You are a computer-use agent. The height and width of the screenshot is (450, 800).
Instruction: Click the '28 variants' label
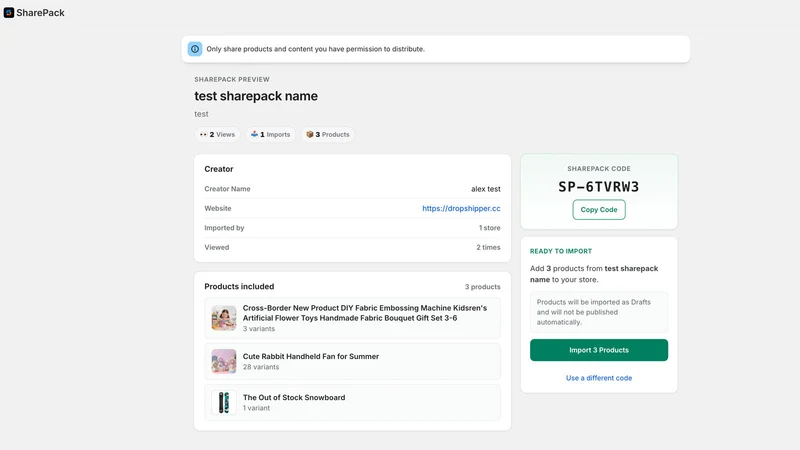coord(261,367)
